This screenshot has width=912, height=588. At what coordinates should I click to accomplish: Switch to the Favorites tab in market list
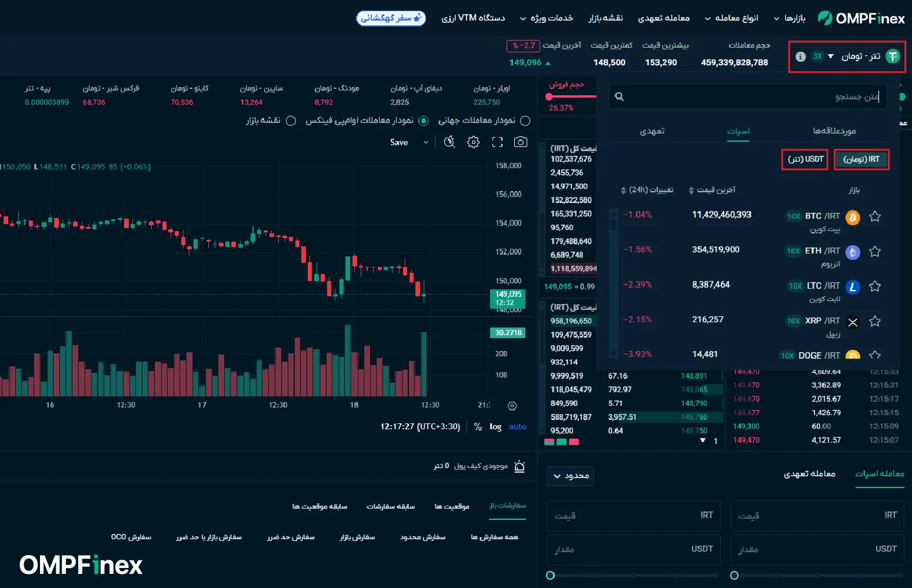pos(834,131)
